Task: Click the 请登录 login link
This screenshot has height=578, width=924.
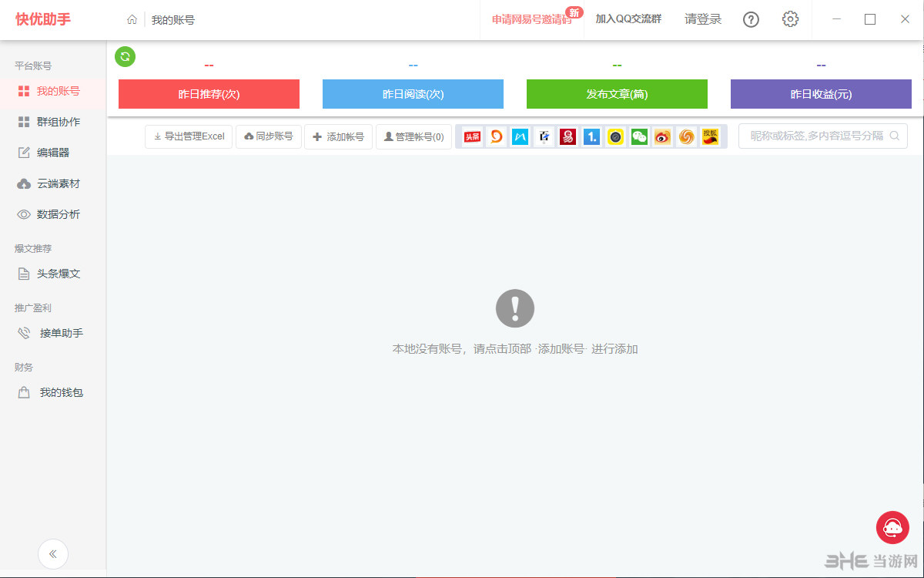Action: 703,20
